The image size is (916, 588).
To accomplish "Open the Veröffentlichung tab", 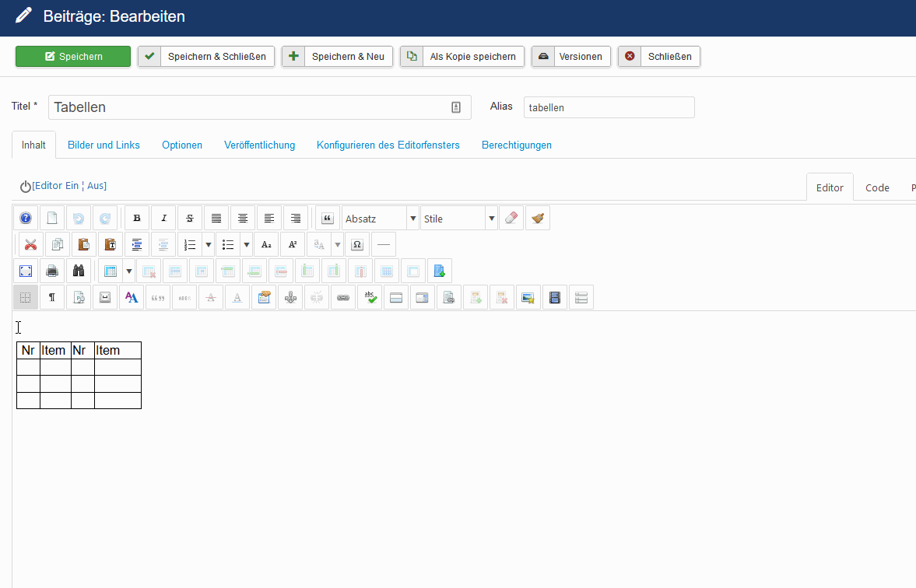I will (259, 145).
